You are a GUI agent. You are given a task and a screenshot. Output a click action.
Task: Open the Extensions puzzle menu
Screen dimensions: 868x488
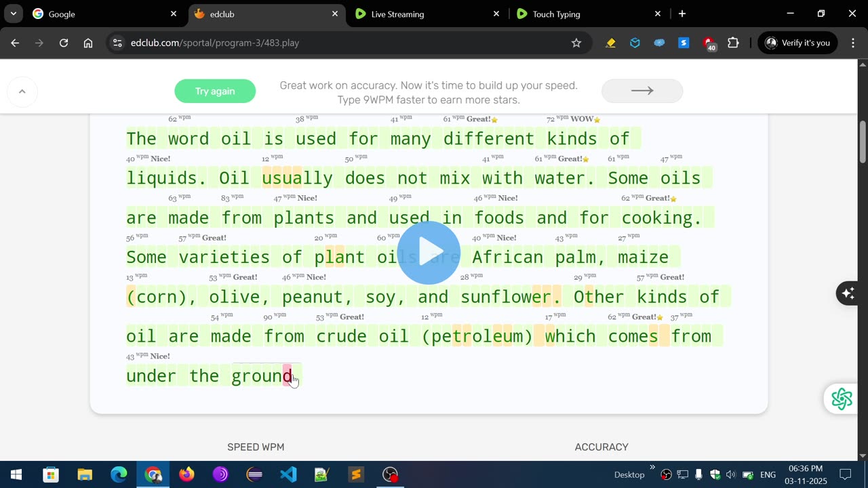[x=733, y=43]
